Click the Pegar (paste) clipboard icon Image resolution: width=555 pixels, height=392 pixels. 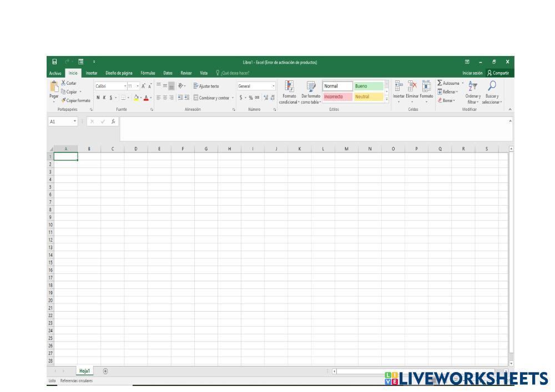tap(54, 87)
